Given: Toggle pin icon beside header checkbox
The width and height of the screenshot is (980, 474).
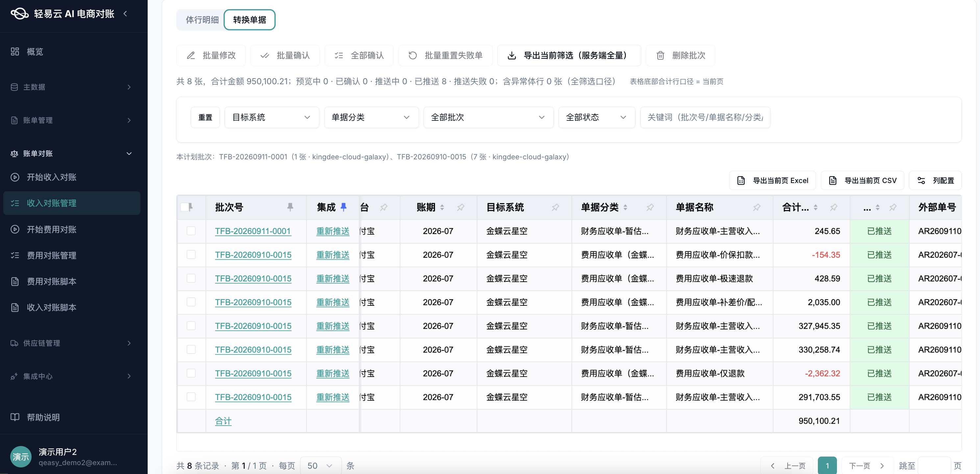Looking at the screenshot, I should coord(191,207).
